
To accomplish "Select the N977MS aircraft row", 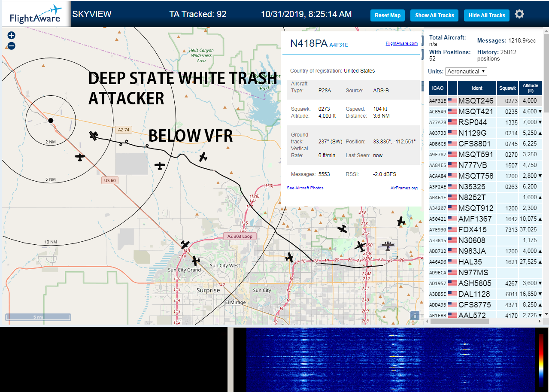I will (x=485, y=273).
